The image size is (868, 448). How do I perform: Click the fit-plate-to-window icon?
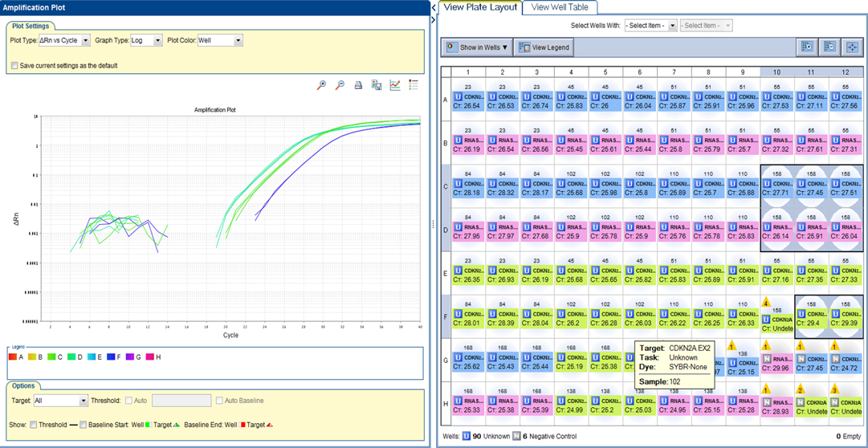(x=852, y=47)
